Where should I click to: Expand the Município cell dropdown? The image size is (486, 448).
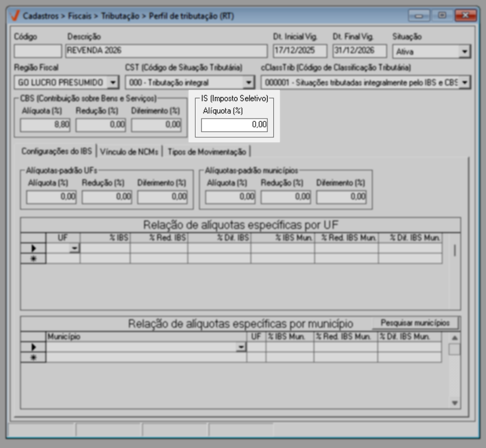pos(240,348)
